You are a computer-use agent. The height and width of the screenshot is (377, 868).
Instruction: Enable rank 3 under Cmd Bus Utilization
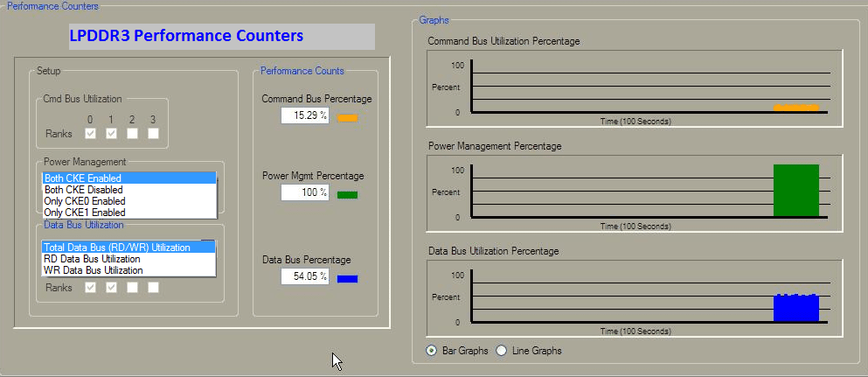click(153, 134)
